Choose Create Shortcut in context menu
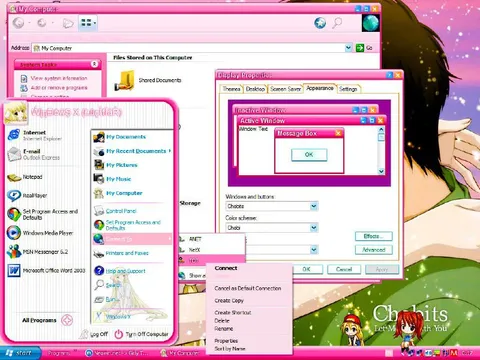Image resolution: width=480 pixels, height=360 pixels. tap(233, 313)
